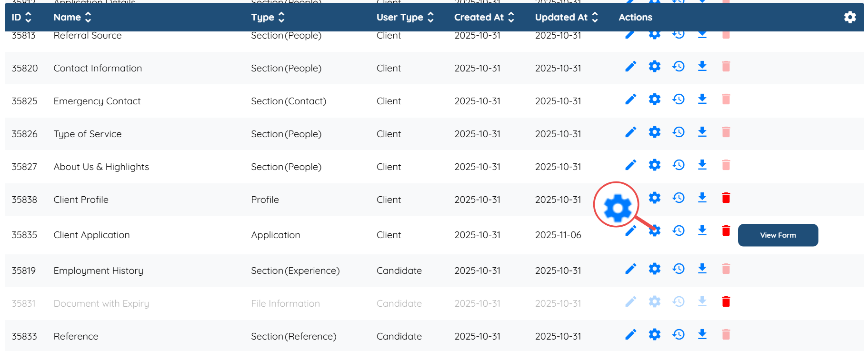Sort the table by Name
This screenshot has width=868, height=351.
[x=88, y=17]
